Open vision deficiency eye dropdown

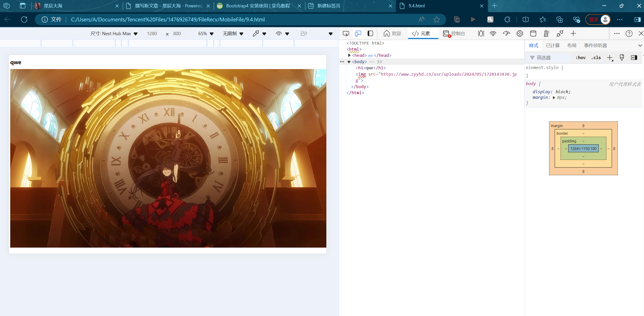pyautogui.click(x=282, y=33)
